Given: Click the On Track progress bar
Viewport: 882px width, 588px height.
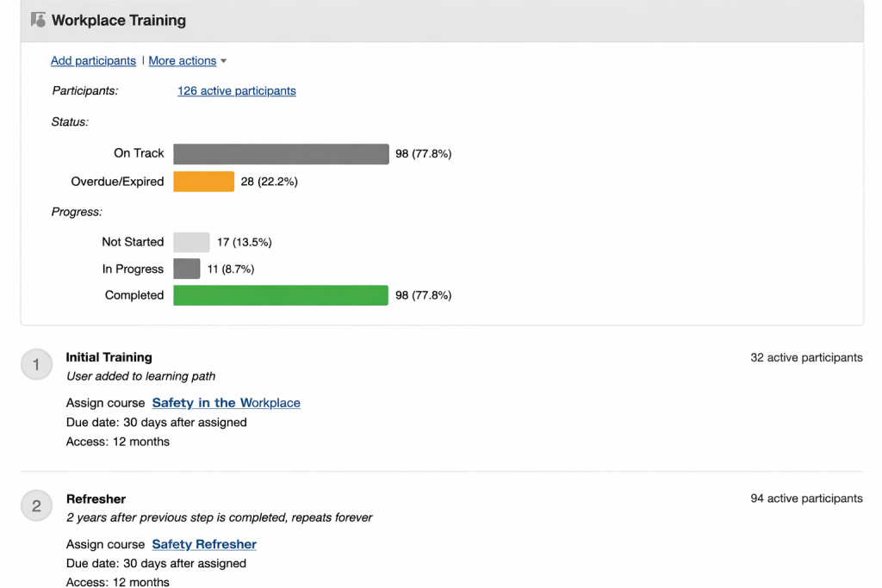Looking at the screenshot, I should click(x=280, y=153).
